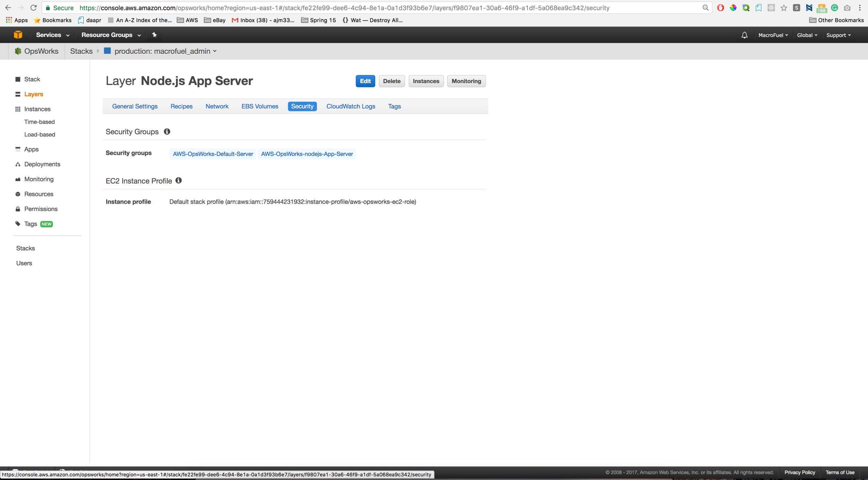Click the bookmark star icon in address bar

coord(784,8)
